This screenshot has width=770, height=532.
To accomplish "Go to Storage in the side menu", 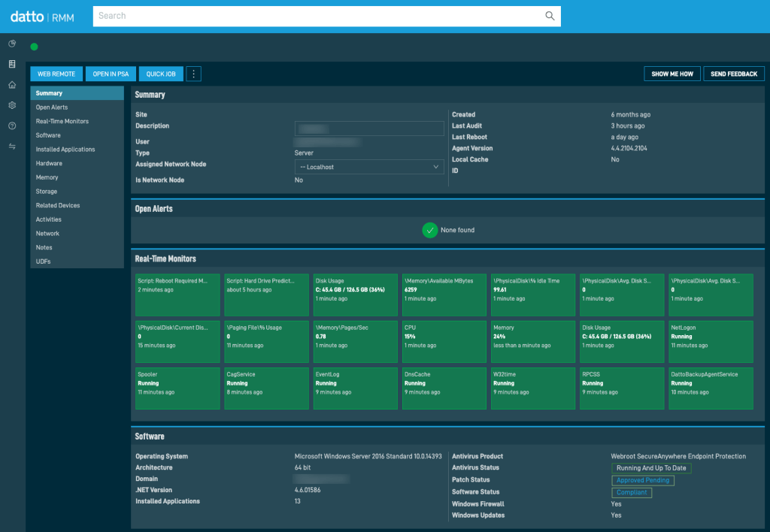I will (77, 192).
